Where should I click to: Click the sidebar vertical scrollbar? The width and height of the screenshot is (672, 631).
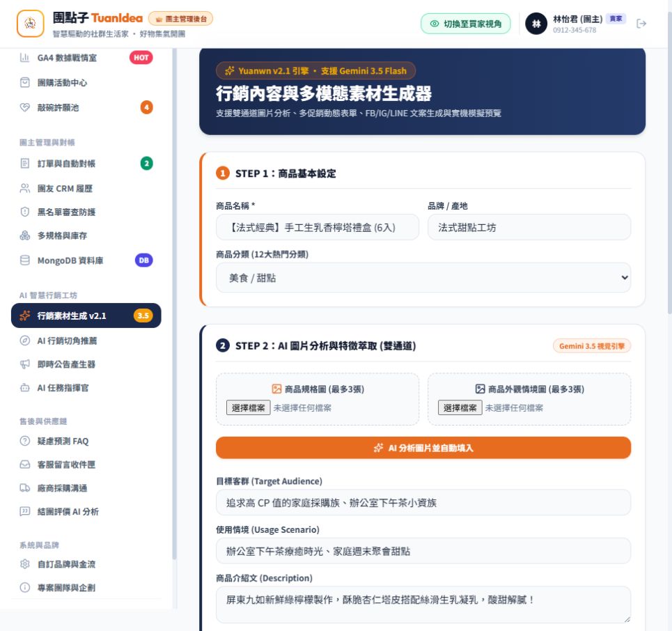pos(174,304)
